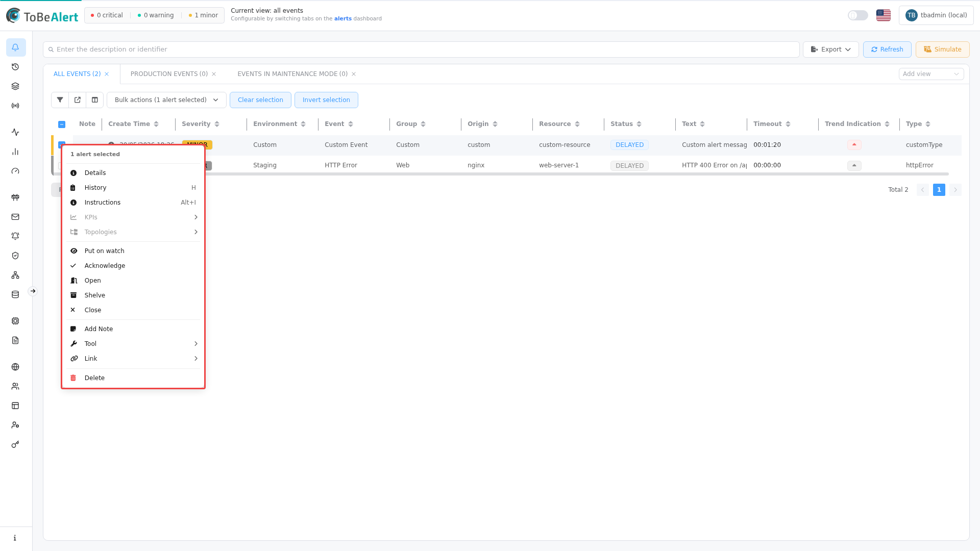This screenshot has width=980, height=551.
Task: Follow the alerts dashboard link
Action: pyautogui.click(x=343, y=19)
